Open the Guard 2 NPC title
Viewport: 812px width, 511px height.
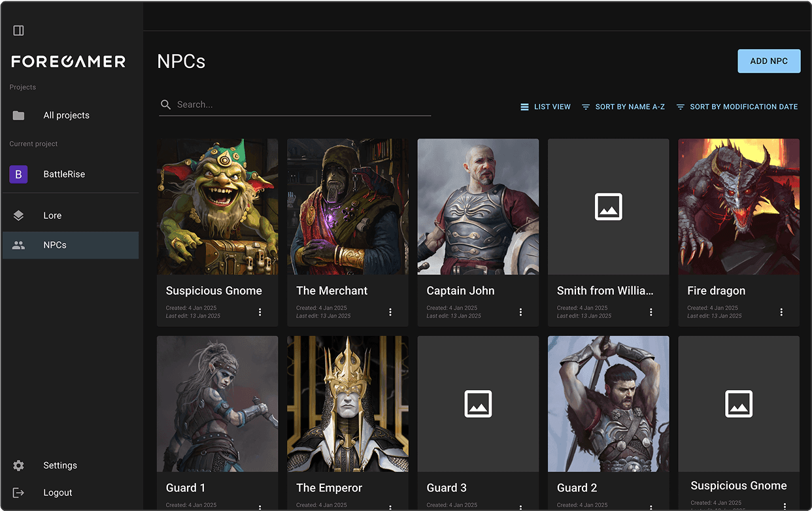[x=577, y=487]
